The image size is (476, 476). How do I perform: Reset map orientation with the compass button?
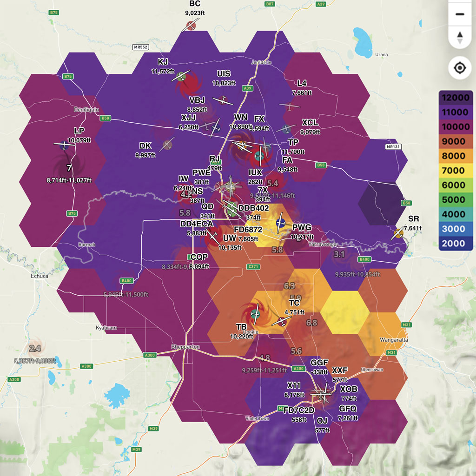tap(459, 37)
